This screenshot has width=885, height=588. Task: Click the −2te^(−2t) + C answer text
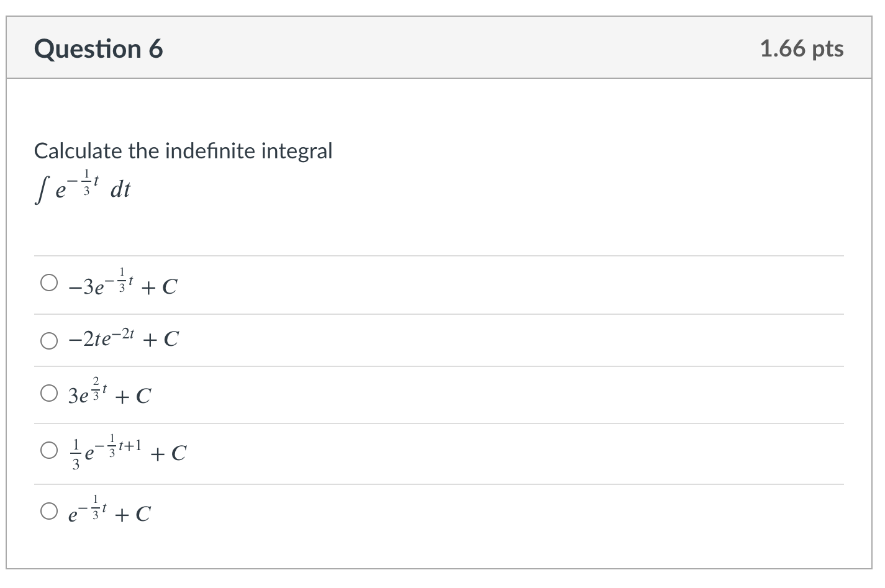click(x=124, y=338)
